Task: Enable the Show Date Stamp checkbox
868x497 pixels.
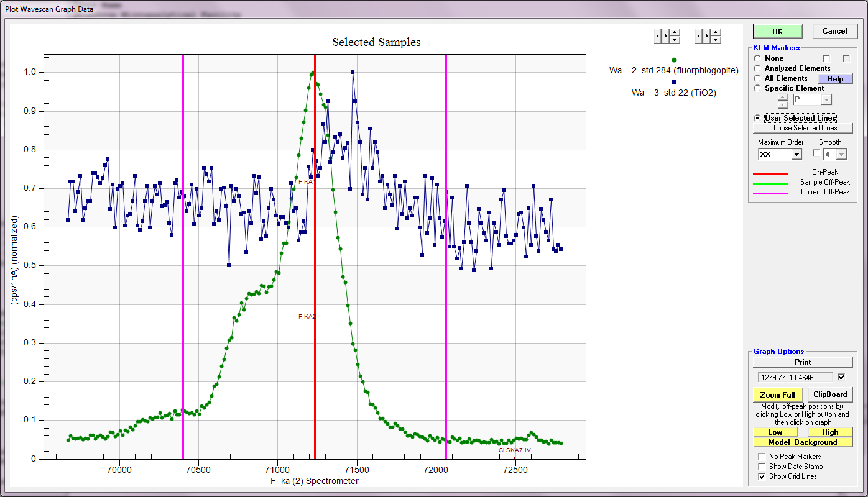Action: click(762, 467)
